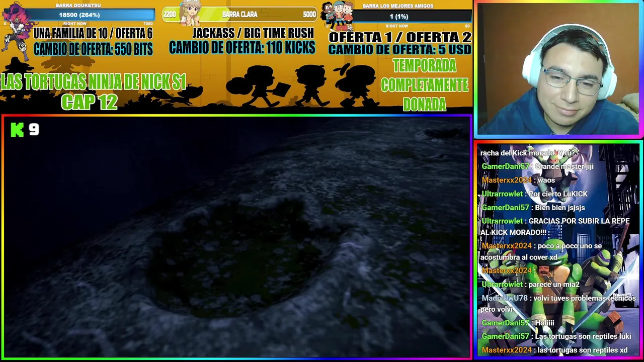Viewport: 644px width, 362px height.
Task: Click GamerDani57's message "Grande master jiji"
Action: [537, 166]
